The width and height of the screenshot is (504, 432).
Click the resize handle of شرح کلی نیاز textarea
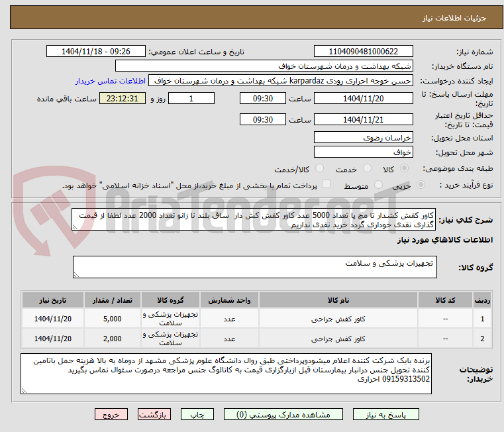click(x=76, y=227)
